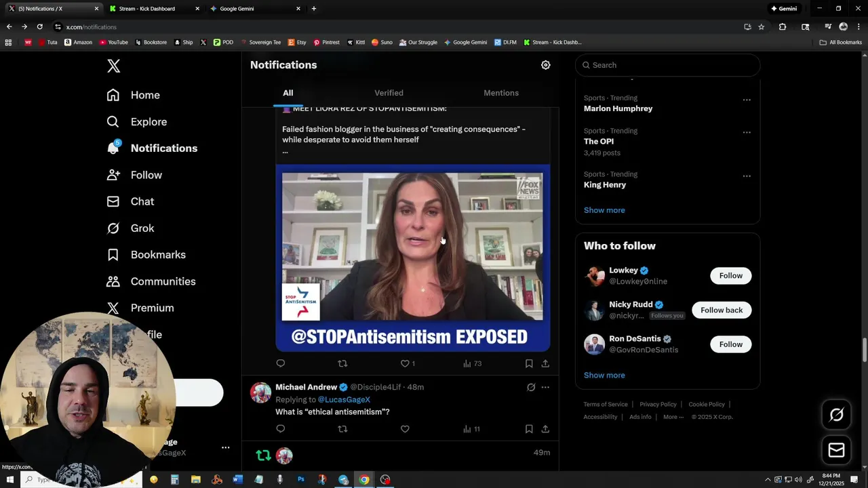Open Notifications settings gear

click(546, 65)
